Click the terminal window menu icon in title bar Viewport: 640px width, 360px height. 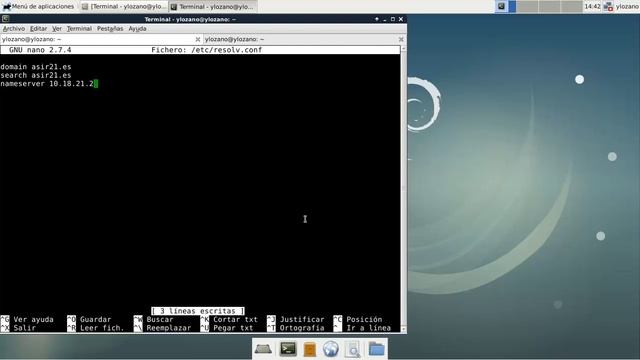5,19
